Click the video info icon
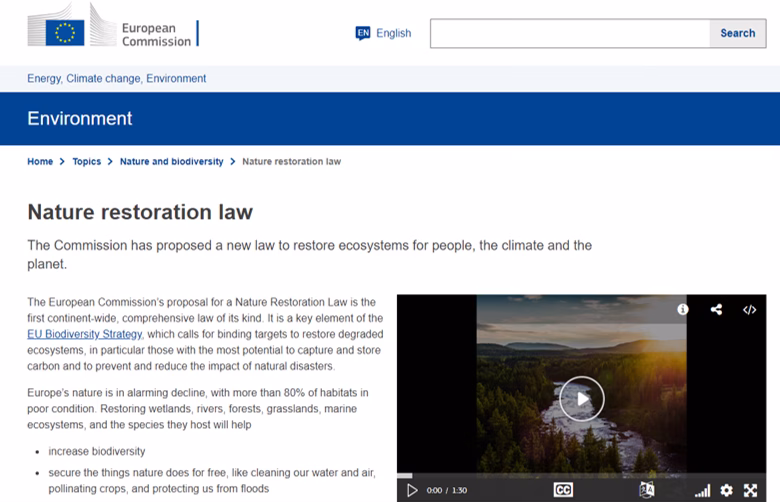780x502 pixels. 683,310
